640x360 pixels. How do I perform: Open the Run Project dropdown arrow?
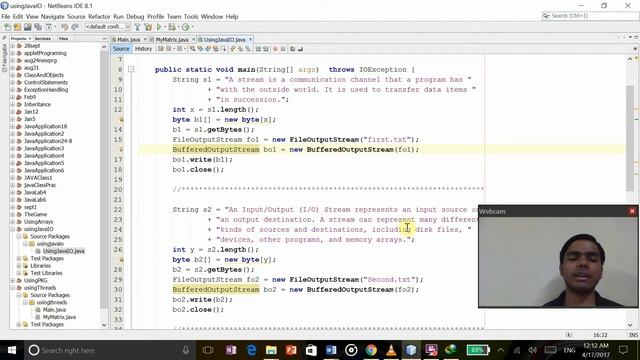(165, 27)
